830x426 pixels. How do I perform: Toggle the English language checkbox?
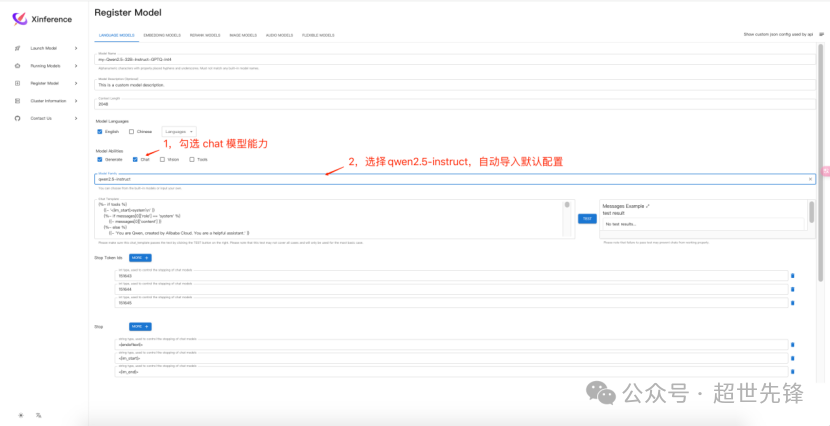(x=100, y=132)
